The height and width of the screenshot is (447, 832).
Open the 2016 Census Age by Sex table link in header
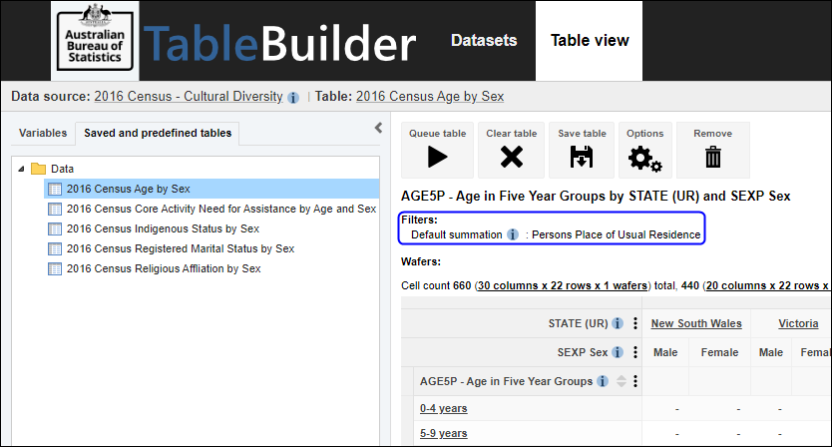(x=430, y=96)
